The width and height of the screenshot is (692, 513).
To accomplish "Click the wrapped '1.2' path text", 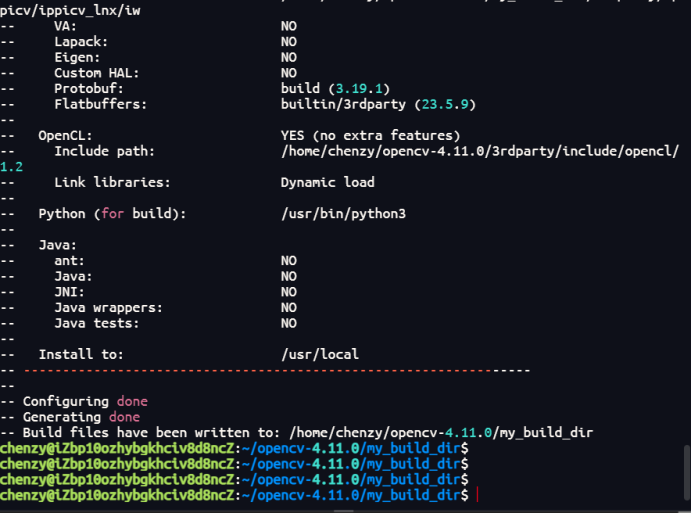I will (11, 167).
